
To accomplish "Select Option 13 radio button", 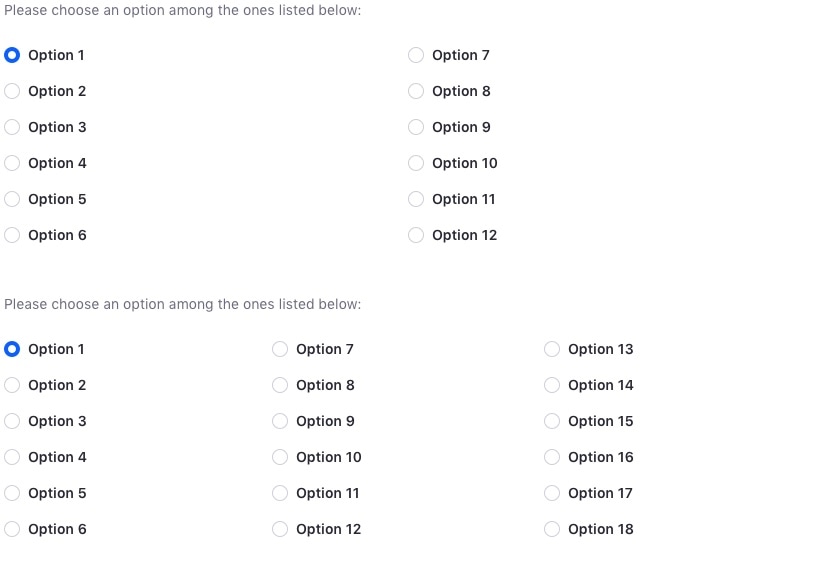I will pos(552,349).
